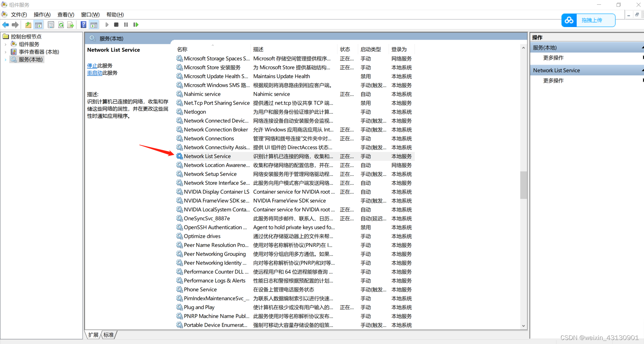The image size is (644, 344).
Task: Select 事件查看器 (本地) in the tree
Action: (39, 52)
